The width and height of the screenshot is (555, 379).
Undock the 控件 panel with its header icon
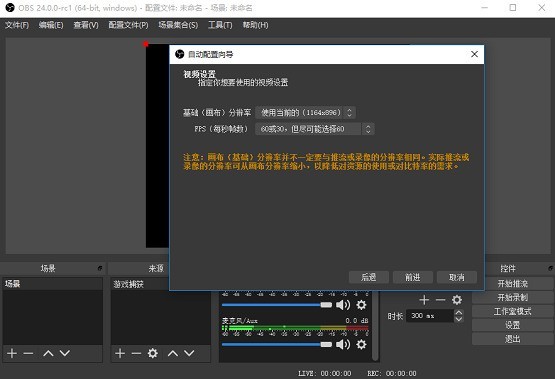(550, 269)
